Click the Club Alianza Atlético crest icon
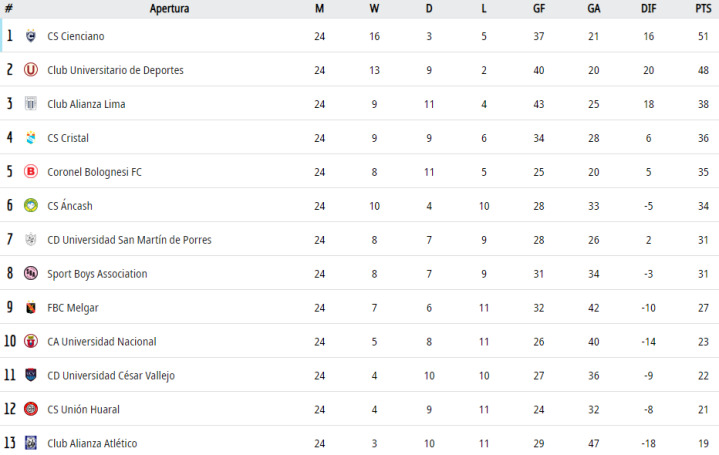 pyautogui.click(x=31, y=443)
